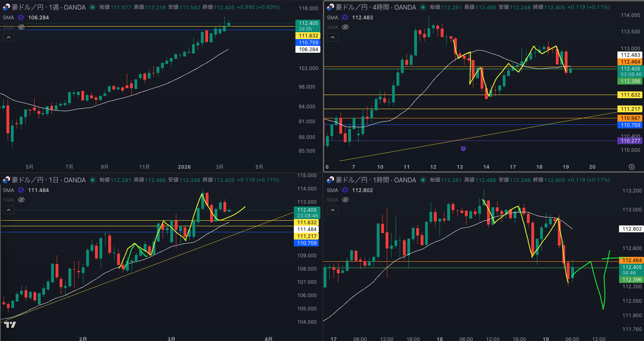Click the AUD/JPY flag icon on 4-hour chart
Screen dimensions: 644x341
pyautogui.click(x=330, y=7)
